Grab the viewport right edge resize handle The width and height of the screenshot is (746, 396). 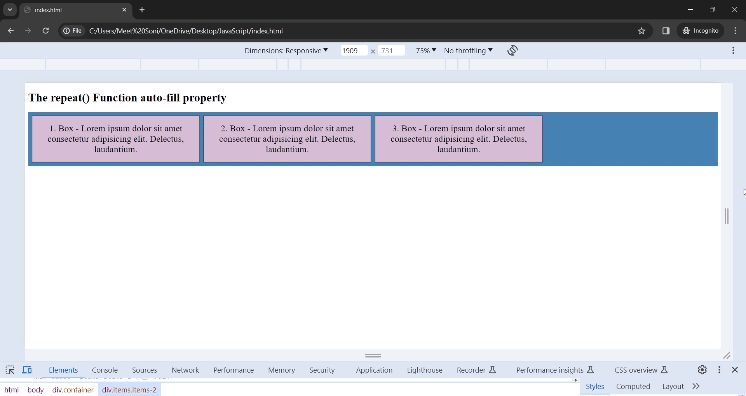coord(726,216)
